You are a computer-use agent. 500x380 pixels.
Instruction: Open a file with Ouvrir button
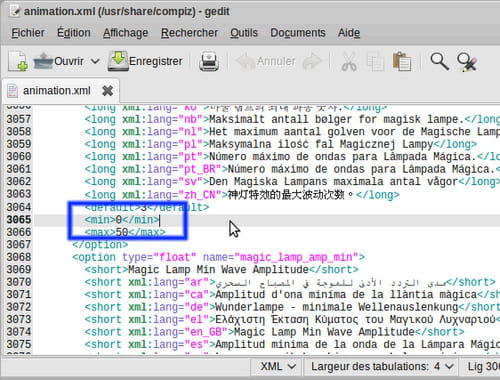click(x=58, y=61)
